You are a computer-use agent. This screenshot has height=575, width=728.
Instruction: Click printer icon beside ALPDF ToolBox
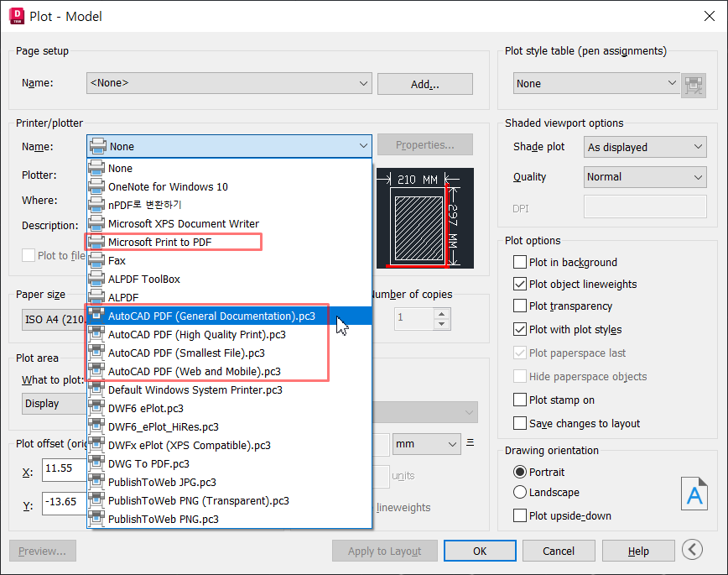coord(96,280)
